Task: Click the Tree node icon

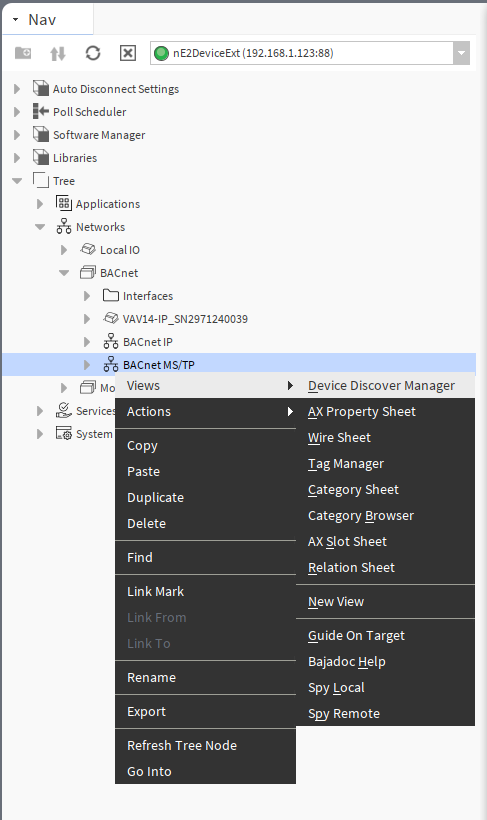Action: coord(41,180)
